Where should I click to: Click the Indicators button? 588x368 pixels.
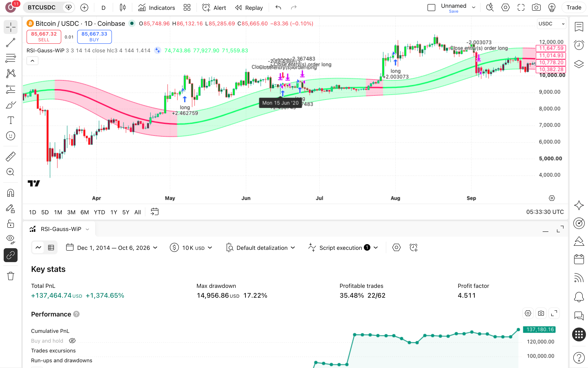coord(156,8)
